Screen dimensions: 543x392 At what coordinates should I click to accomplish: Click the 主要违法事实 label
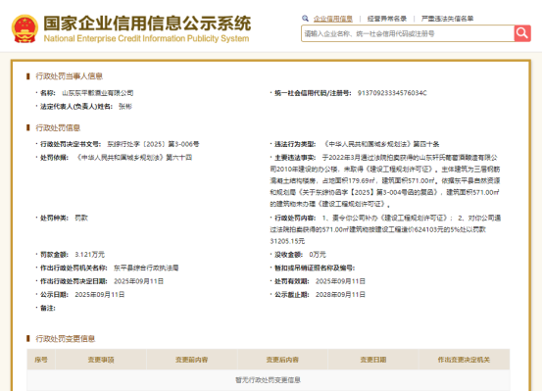[295, 158]
